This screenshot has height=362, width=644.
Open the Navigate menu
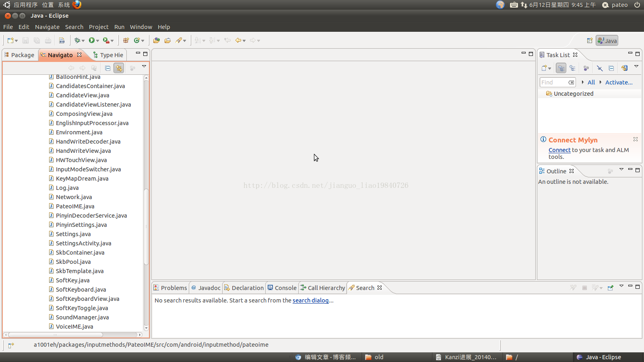(x=47, y=27)
